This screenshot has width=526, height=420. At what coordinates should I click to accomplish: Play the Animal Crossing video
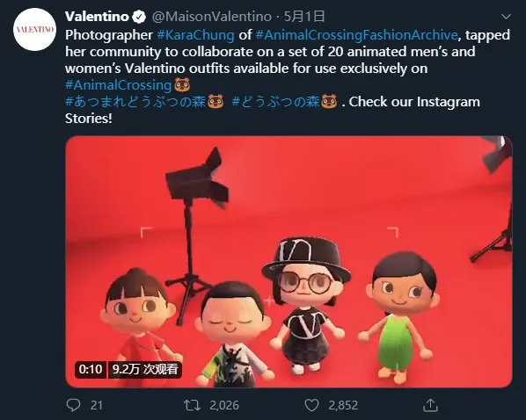point(289,262)
